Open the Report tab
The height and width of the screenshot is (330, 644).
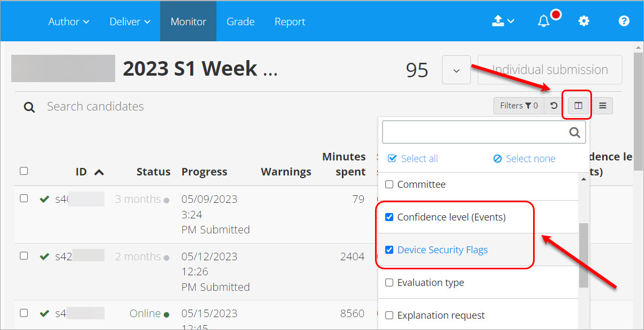pyautogui.click(x=290, y=21)
